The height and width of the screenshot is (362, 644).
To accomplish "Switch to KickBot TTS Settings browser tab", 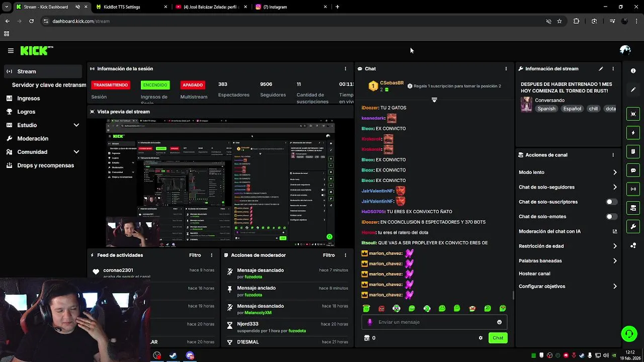I will click(132, 7).
